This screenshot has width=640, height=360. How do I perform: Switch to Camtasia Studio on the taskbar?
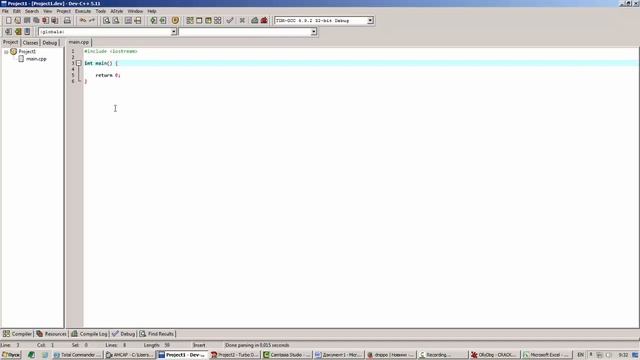pyautogui.click(x=287, y=355)
